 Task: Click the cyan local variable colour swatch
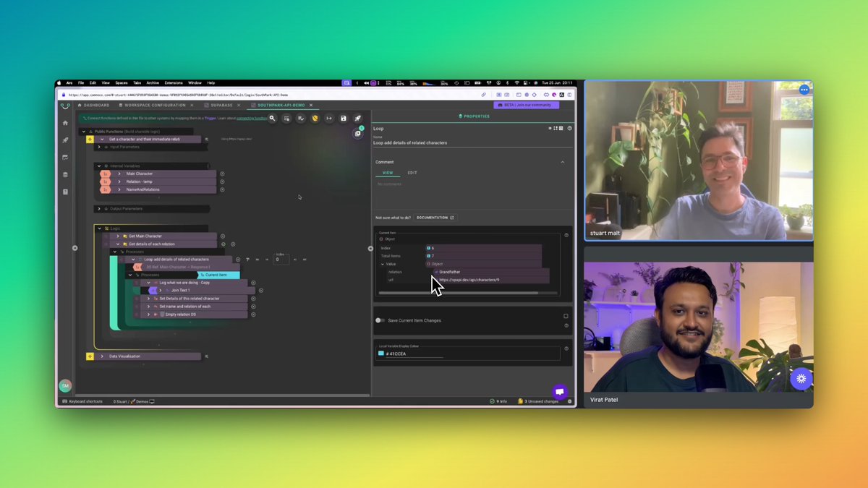[381, 354]
